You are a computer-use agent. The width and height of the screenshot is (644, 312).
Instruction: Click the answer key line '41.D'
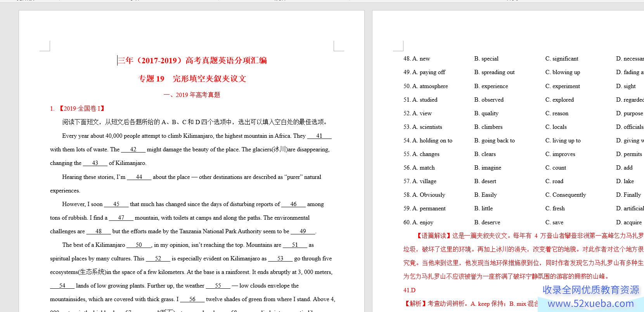coord(409,290)
